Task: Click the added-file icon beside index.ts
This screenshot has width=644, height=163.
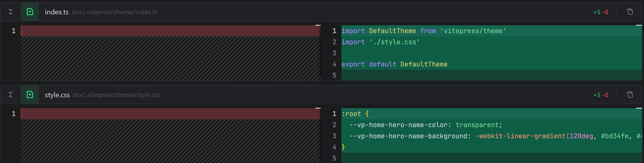Action: coord(30,12)
